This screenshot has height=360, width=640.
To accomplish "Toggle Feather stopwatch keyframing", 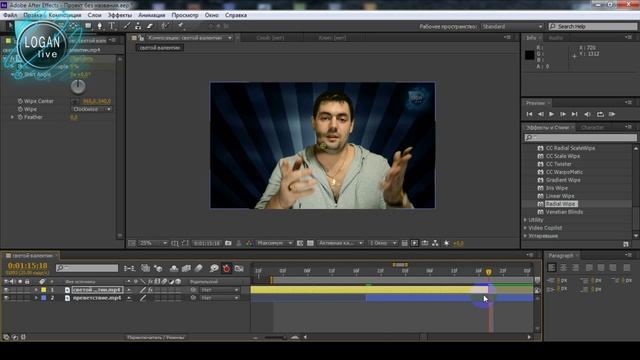I will coord(20,117).
